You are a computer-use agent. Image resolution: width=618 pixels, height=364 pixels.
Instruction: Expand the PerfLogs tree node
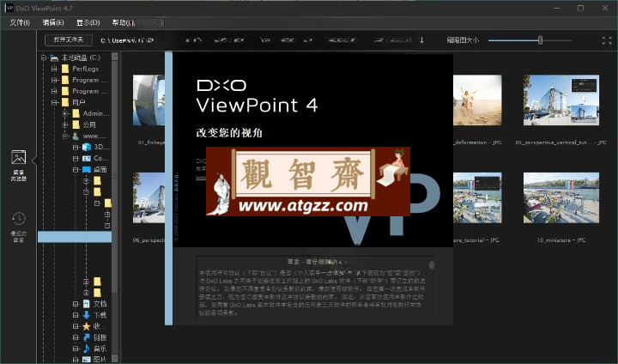pyautogui.click(x=54, y=69)
